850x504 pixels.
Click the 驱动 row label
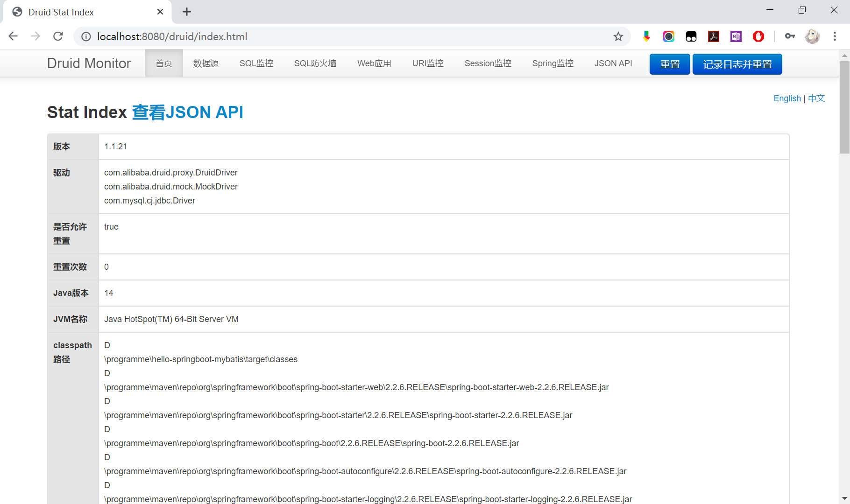tap(62, 173)
